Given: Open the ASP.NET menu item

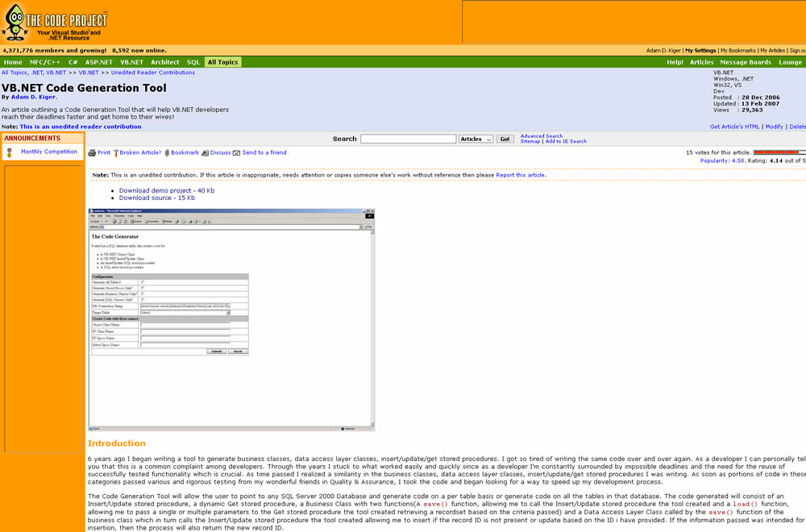Looking at the screenshot, I should (98, 62).
